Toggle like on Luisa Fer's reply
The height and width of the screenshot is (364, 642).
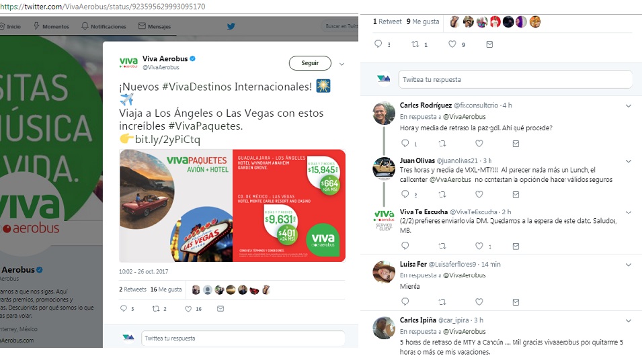tap(479, 302)
